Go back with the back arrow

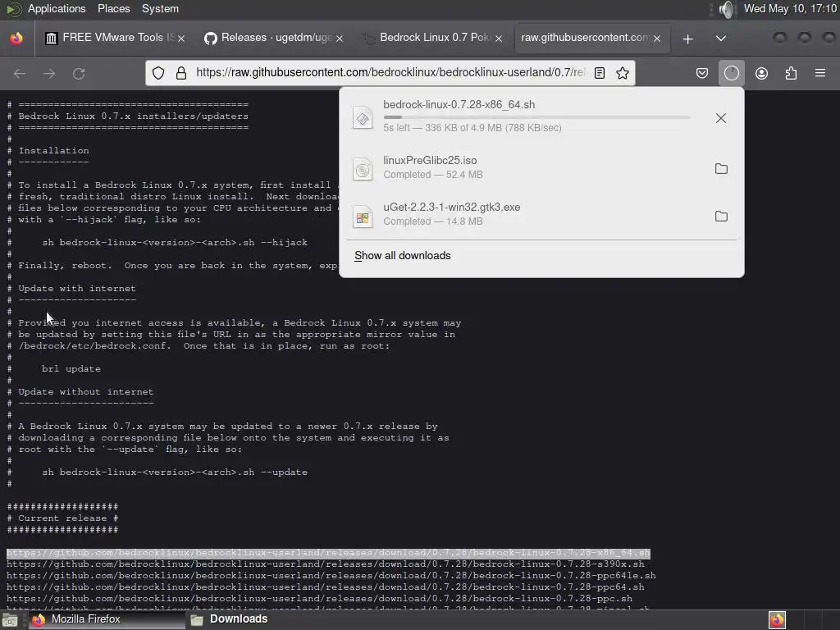coord(20,73)
